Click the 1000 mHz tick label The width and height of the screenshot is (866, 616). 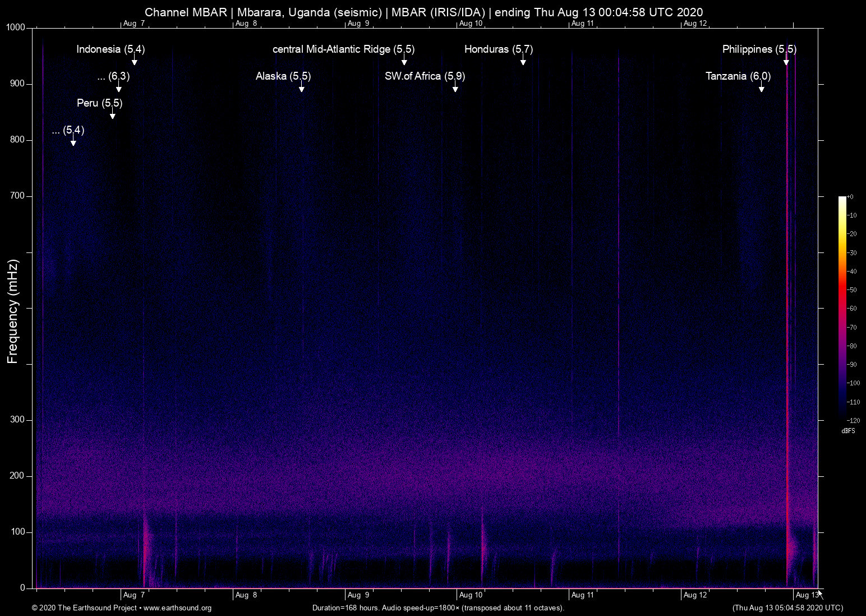click(16, 27)
